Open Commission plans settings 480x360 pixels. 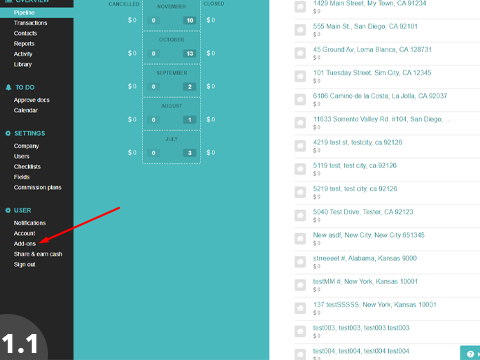[38, 187]
